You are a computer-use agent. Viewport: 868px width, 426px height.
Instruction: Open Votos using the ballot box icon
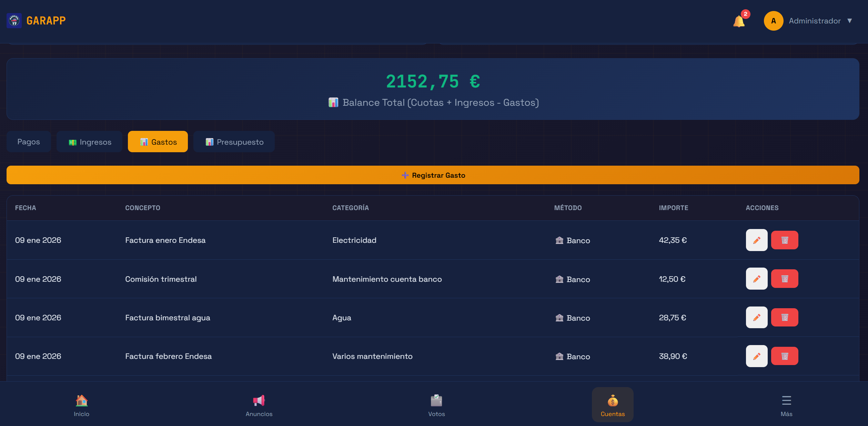436,399
